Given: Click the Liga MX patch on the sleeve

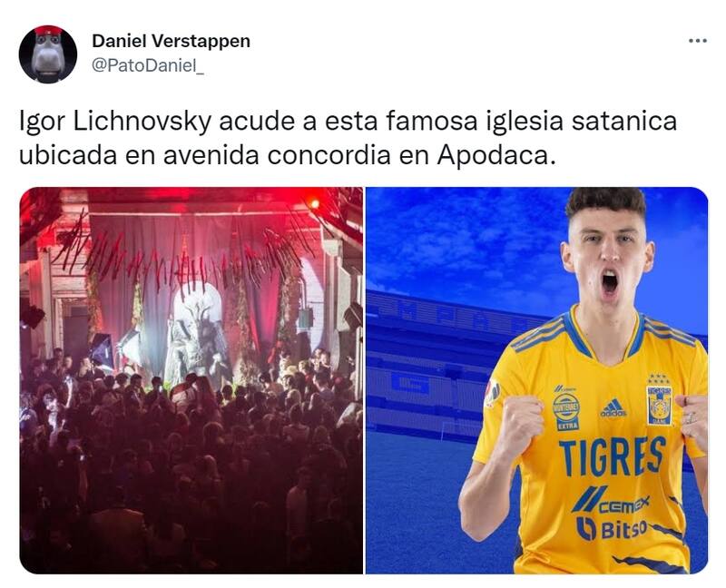Looking at the screenshot, I should click(492, 393).
